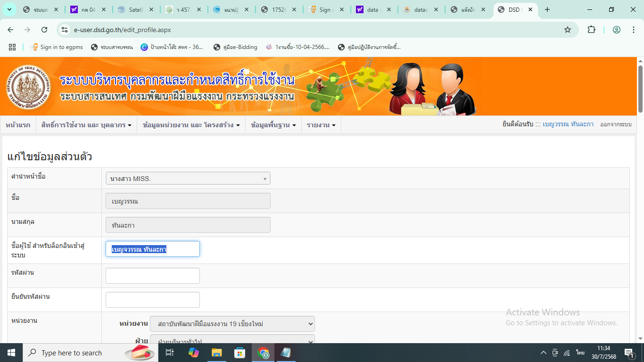644x362 pixels.
Task: Open the tab search dropdown arrow
Action: [x=9, y=9]
